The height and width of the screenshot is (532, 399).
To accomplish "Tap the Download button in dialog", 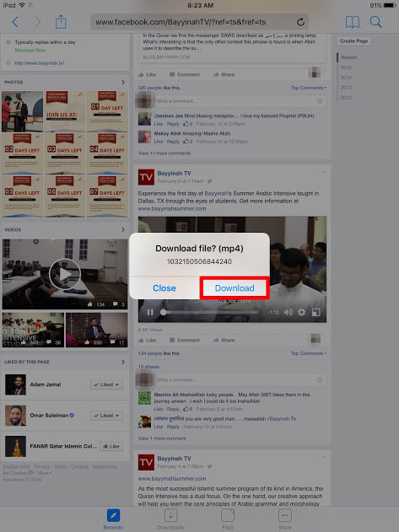I will coord(235,288).
